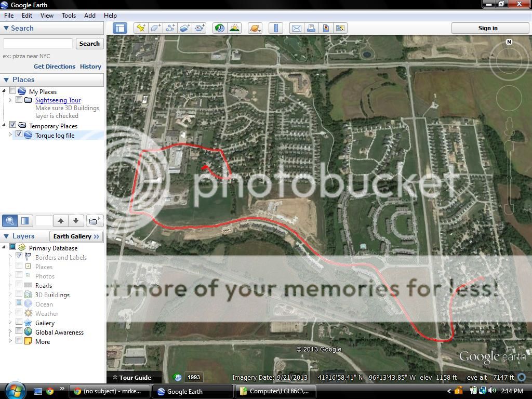Collapse the Search panel header
This screenshot has width=532, height=399.
6,29
